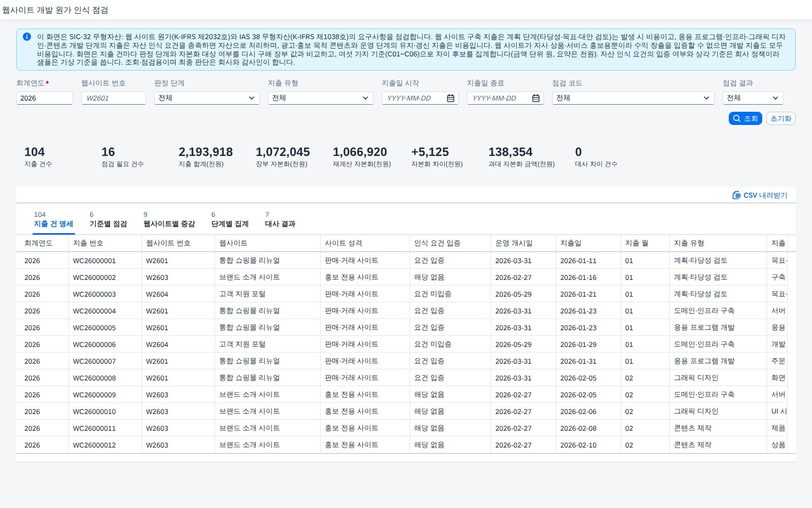Focus the 회계연도 input field
The height and width of the screenshot is (508, 812).
click(45, 98)
